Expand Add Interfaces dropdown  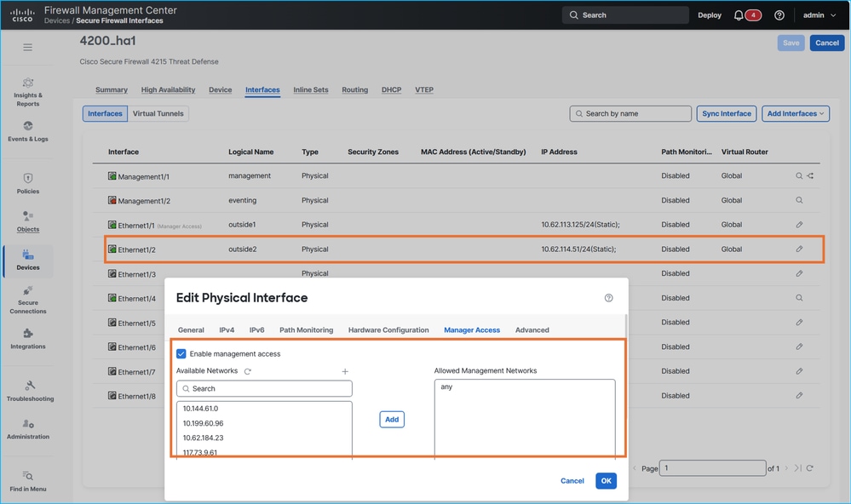796,113
